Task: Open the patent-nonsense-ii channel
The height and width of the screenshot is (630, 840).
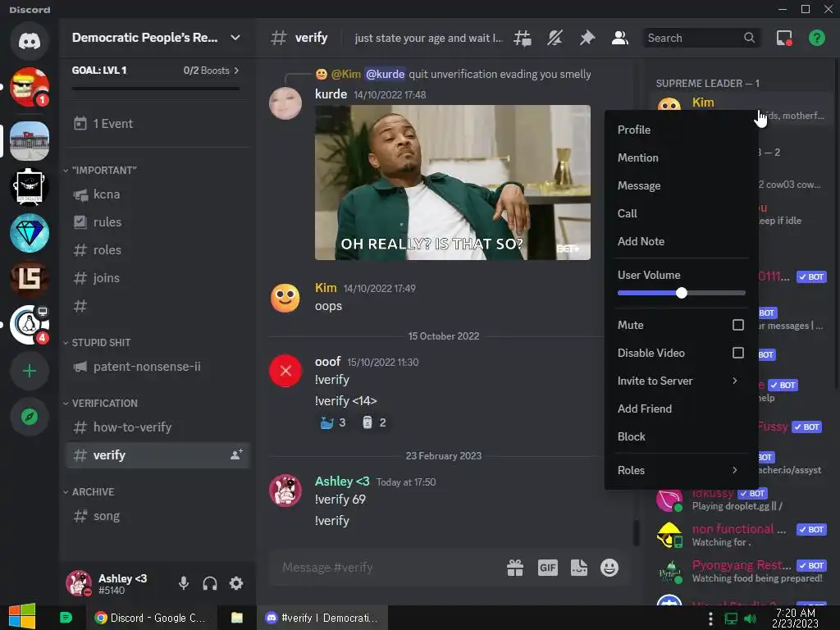Action: point(158,367)
